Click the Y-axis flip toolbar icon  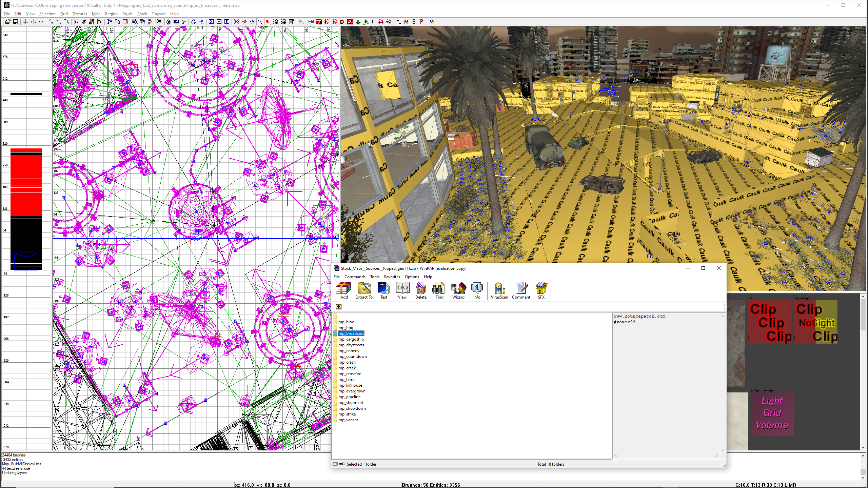pos(33,22)
